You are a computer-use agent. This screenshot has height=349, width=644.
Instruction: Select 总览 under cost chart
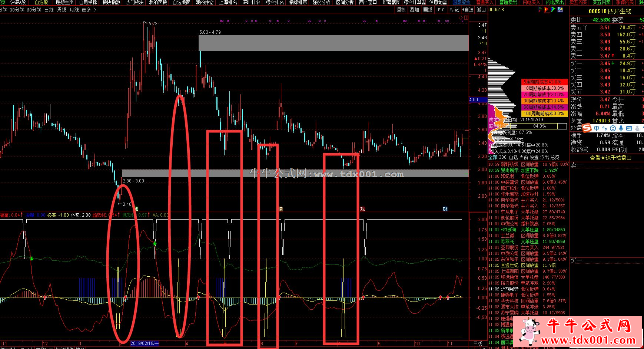[x=555, y=157]
